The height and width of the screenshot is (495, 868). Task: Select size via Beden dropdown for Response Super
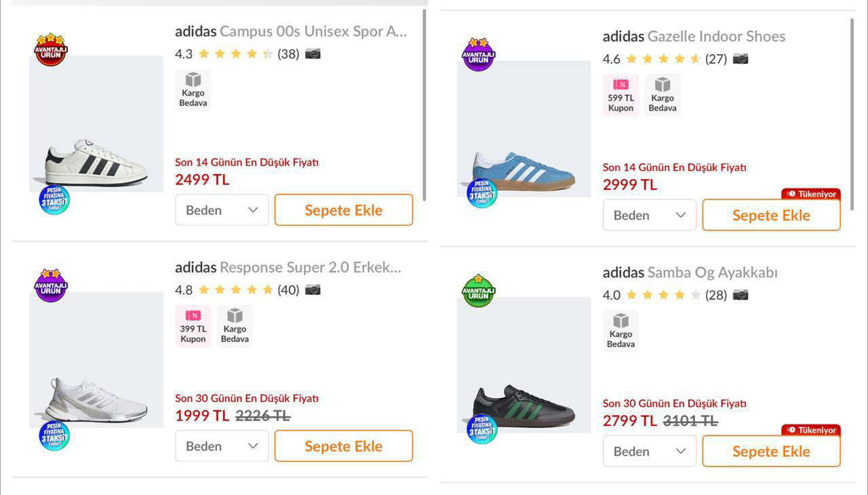point(222,446)
